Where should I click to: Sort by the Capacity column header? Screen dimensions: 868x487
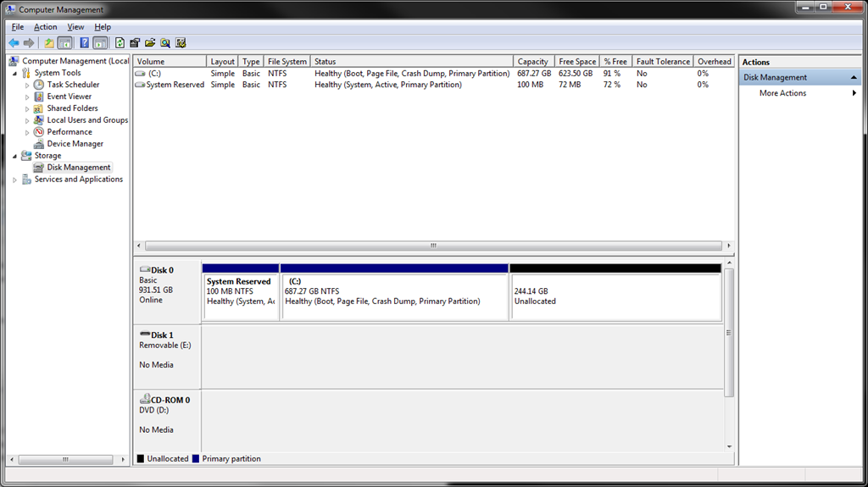(532, 62)
